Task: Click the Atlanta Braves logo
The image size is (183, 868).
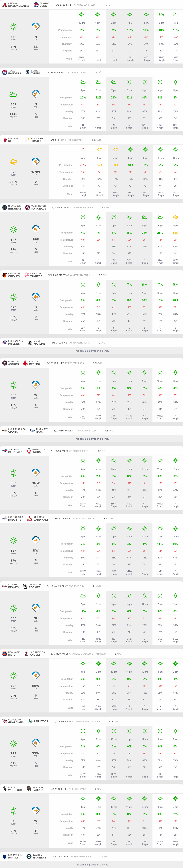Action: (5, 586)
